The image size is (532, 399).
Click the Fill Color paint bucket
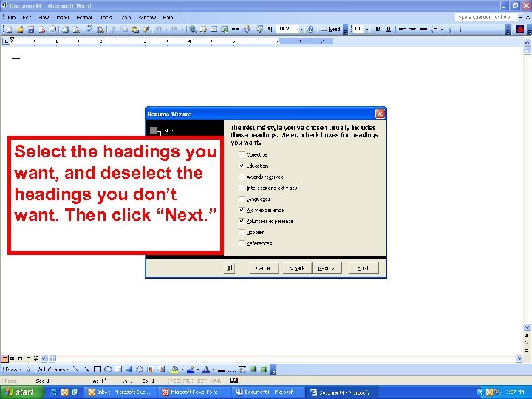pos(174,369)
